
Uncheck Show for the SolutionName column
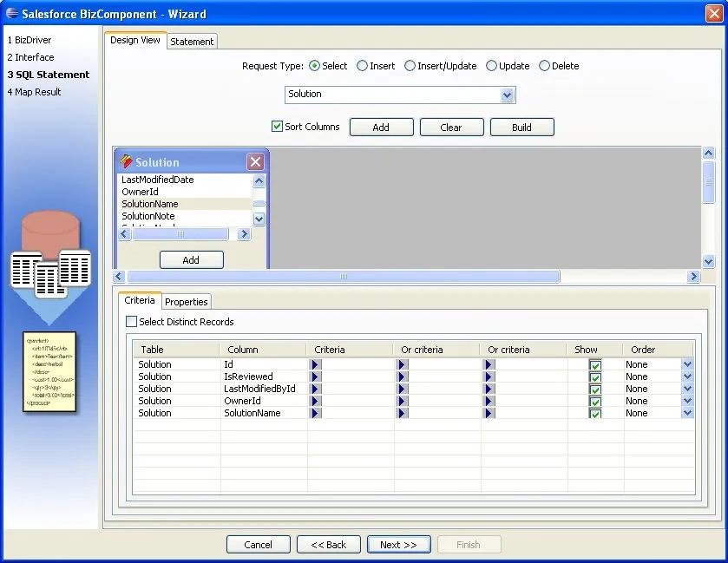tap(595, 413)
